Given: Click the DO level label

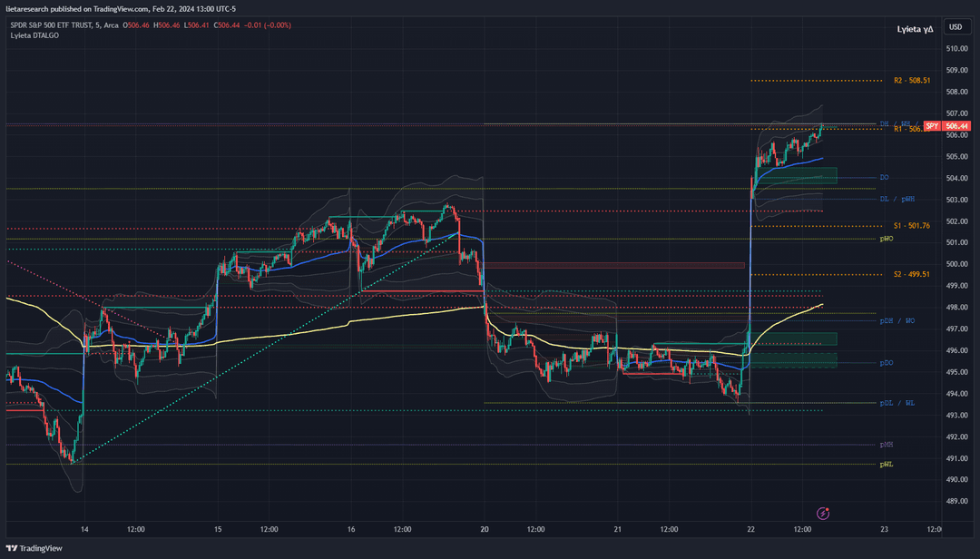Looking at the screenshot, I should click(885, 178).
